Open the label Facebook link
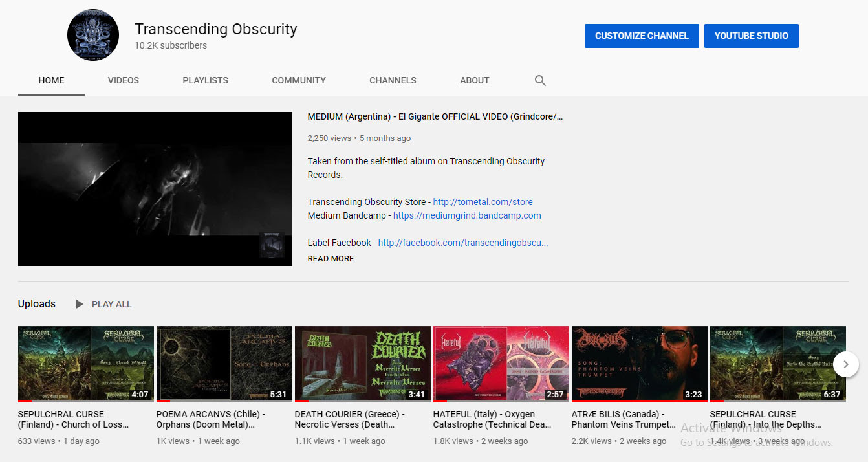 [x=463, y=243]
